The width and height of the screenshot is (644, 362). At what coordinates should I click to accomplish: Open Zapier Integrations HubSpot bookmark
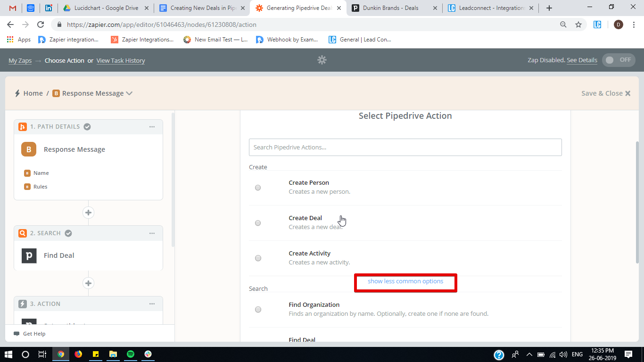coord(142,40)
